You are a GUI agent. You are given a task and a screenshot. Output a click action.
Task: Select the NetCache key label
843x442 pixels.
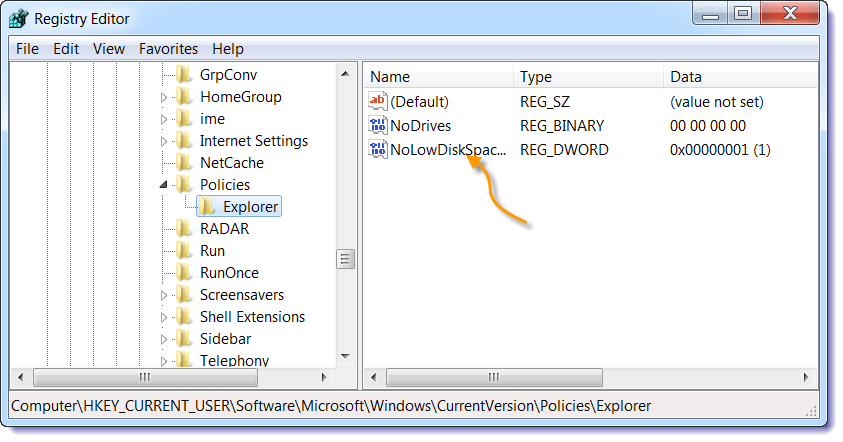[232, 163]
